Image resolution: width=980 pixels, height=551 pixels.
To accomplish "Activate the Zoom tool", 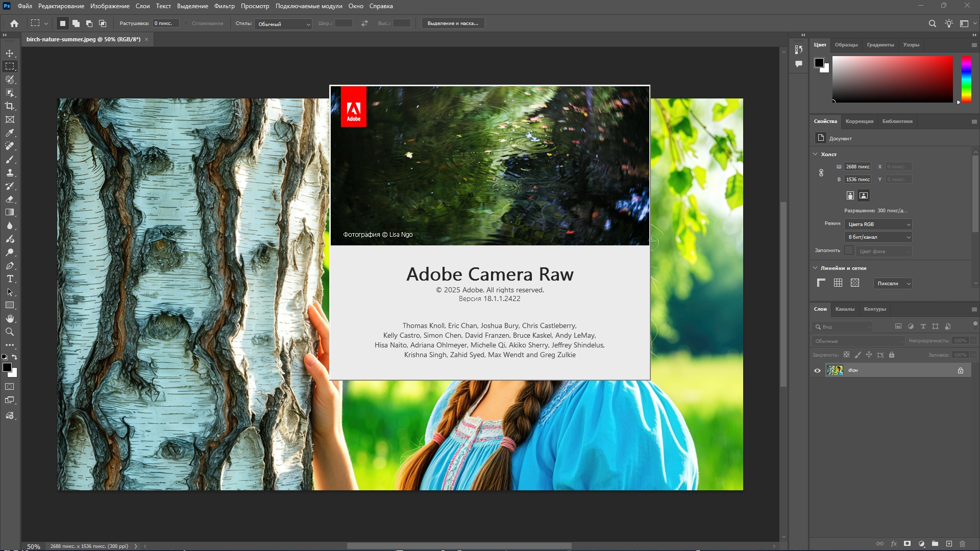I will (x=10, y=332).
